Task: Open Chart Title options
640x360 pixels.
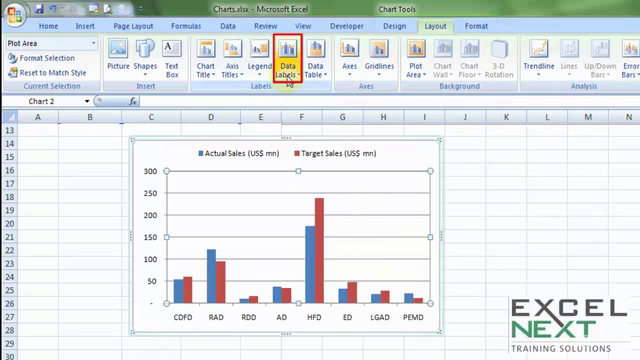Action: 206,58
